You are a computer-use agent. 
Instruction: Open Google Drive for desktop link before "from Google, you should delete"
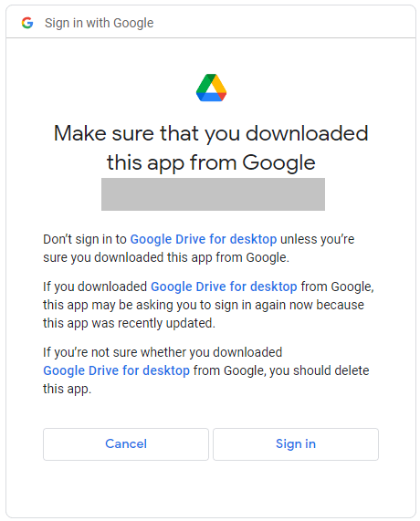pyautogui.click(x=116, y=370)
